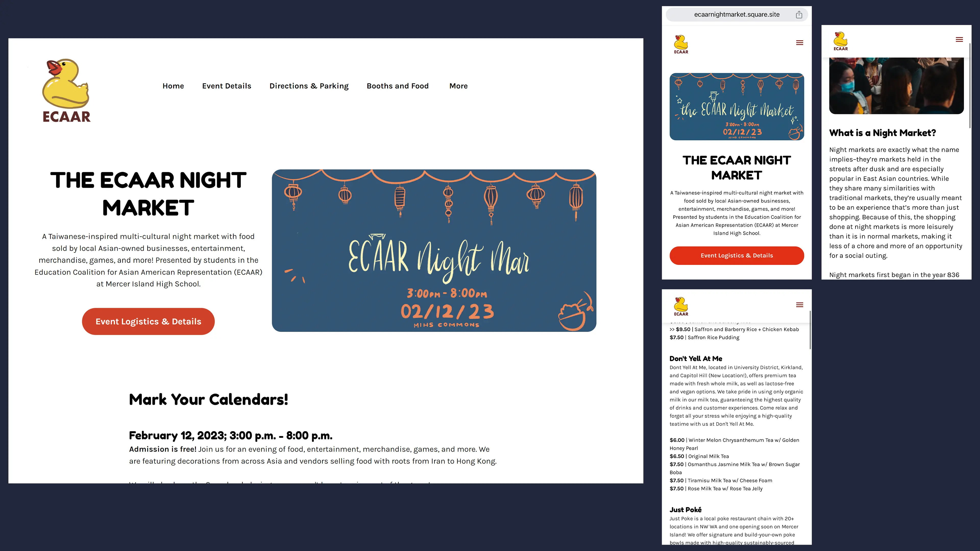Expand Booths and Food navigation section
This screenshot has height=551, width=980.
coord(398,85)
